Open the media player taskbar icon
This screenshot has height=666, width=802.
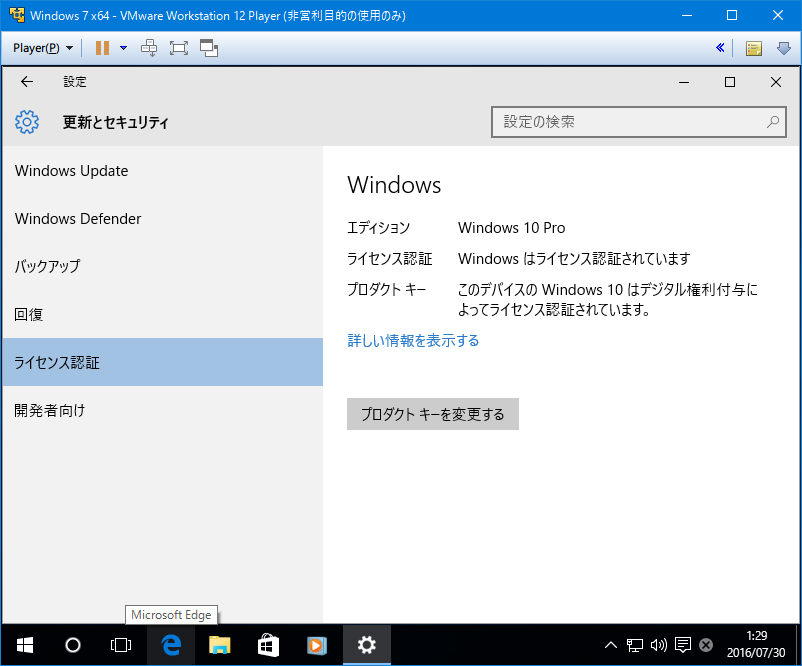pos(317,645)
